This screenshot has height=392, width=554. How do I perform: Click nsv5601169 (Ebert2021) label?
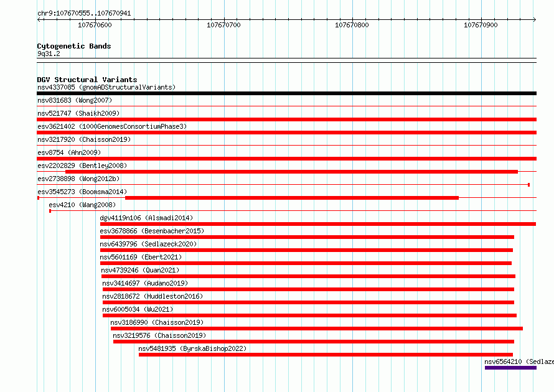pyautogui.click(x=141, y=257)
